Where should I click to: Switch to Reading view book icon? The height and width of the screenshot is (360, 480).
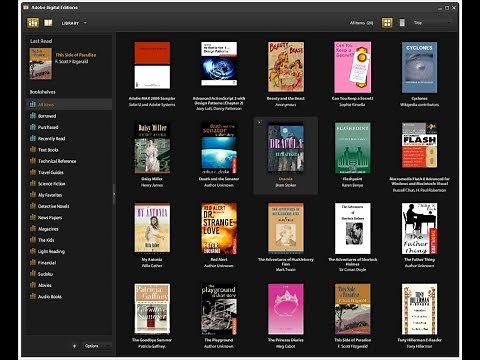(x=48, y=23)
